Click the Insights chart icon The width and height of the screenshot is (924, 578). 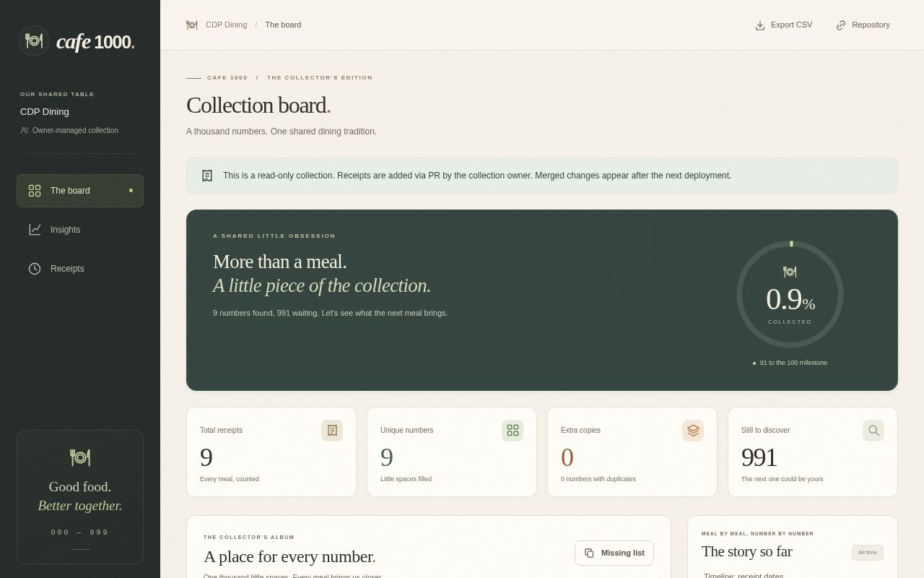(x=35, y=230)
